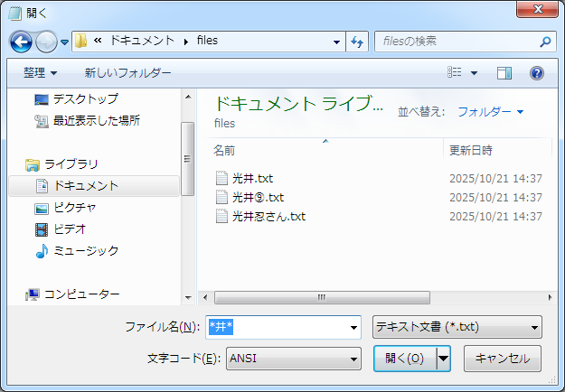Select ドキュメント library in navigation pane
Viewport: 565px width, 392px height.
point(94,186)
